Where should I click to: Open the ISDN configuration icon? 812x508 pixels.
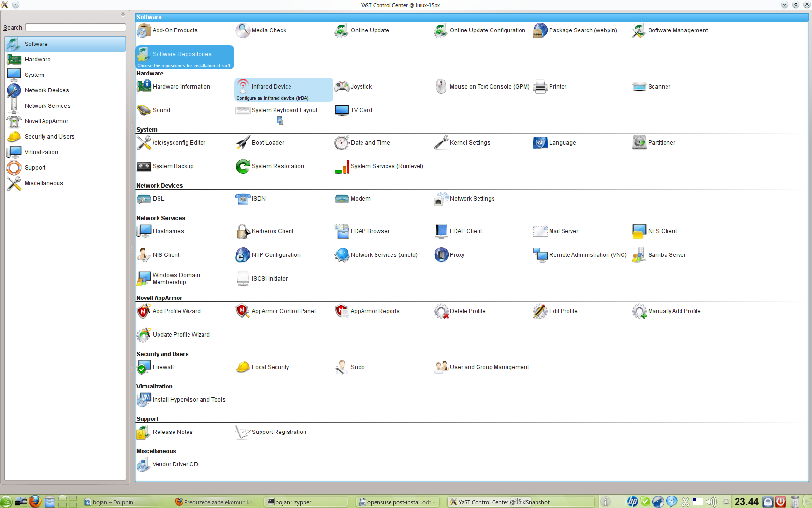click(x=243, y=199)
